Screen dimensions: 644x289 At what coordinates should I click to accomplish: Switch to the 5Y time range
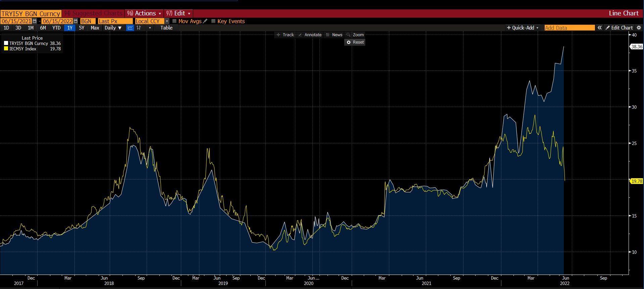click(x=82, y=28)
